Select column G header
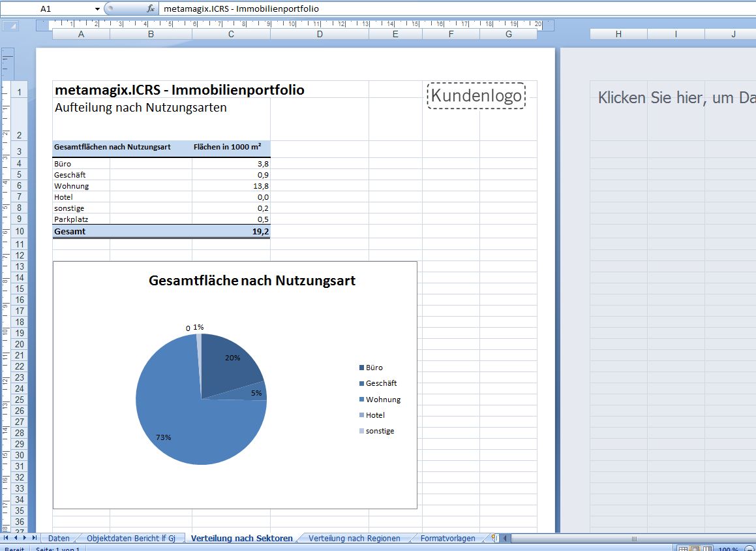Viewport: 756px width, 551px height. pos(509,34)
